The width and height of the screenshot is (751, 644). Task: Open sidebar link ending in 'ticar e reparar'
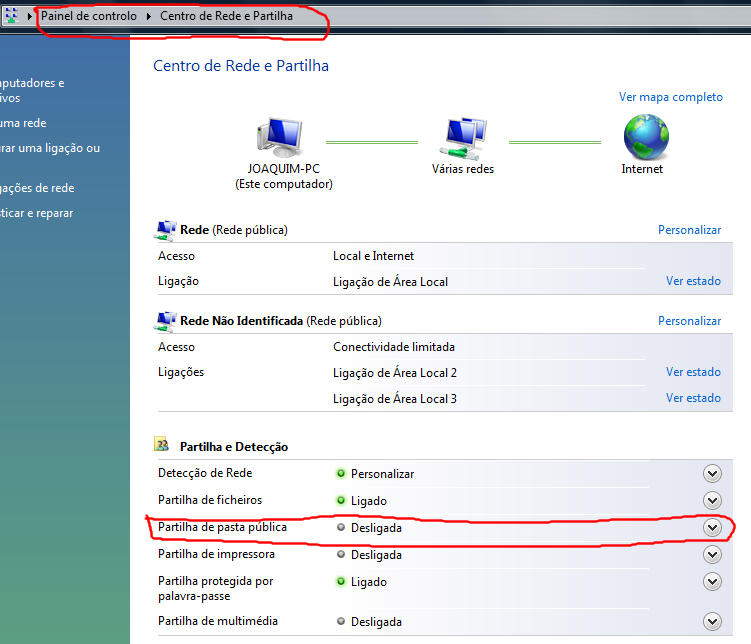click(x=36, y=213)
